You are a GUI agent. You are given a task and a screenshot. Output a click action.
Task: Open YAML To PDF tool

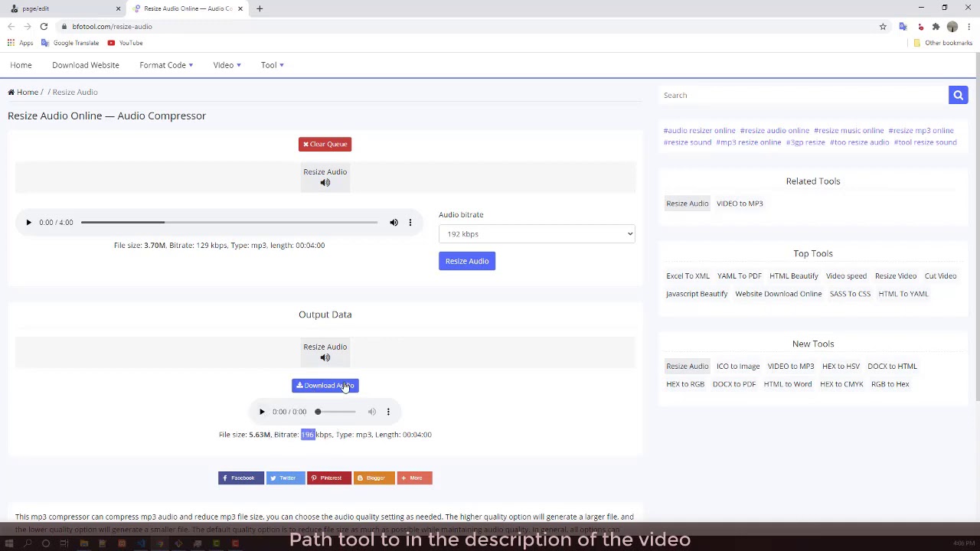[740, 276]
